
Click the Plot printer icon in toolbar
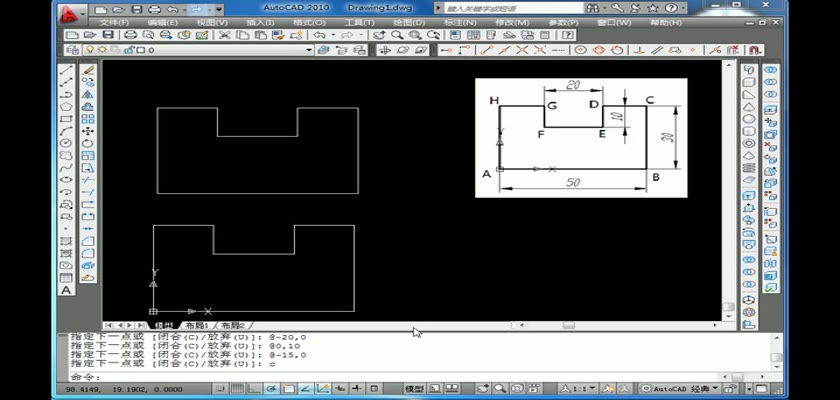130,35
